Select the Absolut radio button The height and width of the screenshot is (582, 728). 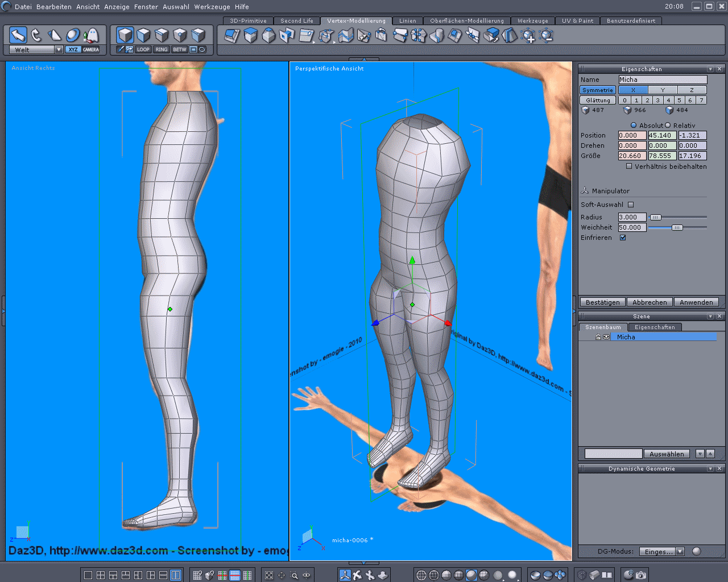point(634,125)
